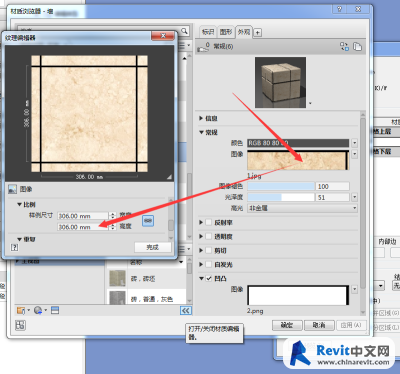Switch to the 图形 graphics tab

(x=226, y=32)
